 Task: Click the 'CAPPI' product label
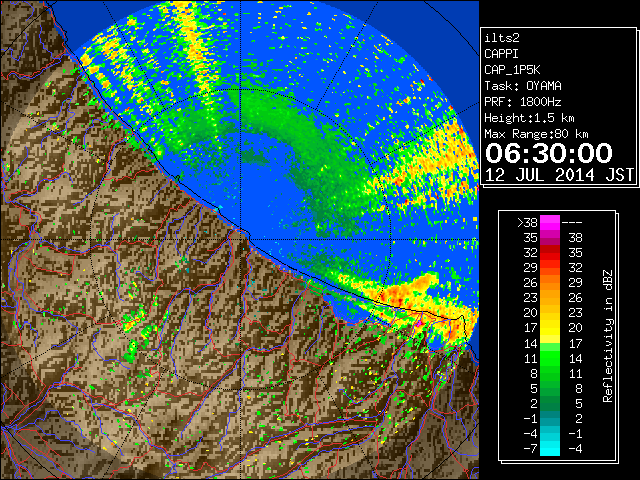tap(501, 54)
